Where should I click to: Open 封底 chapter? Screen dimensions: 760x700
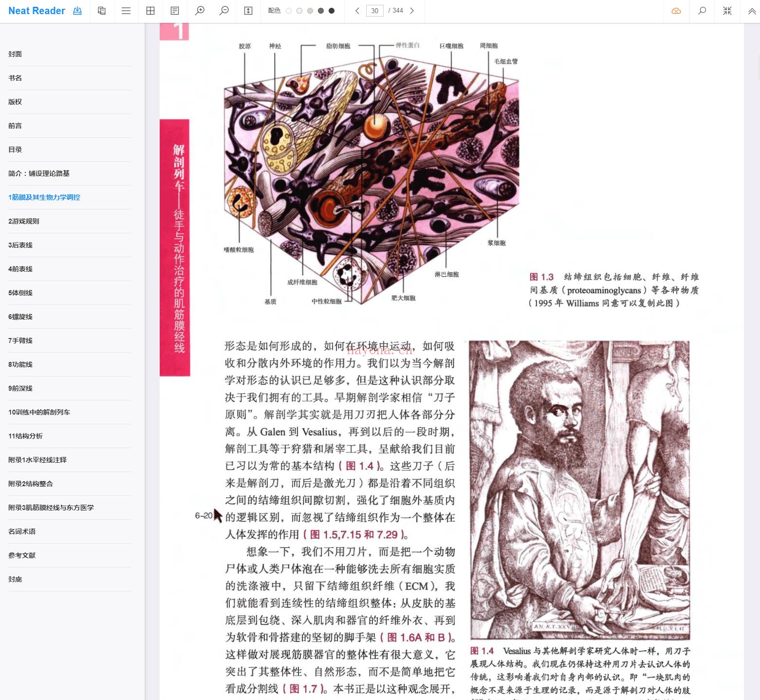(x=70, y=579)
